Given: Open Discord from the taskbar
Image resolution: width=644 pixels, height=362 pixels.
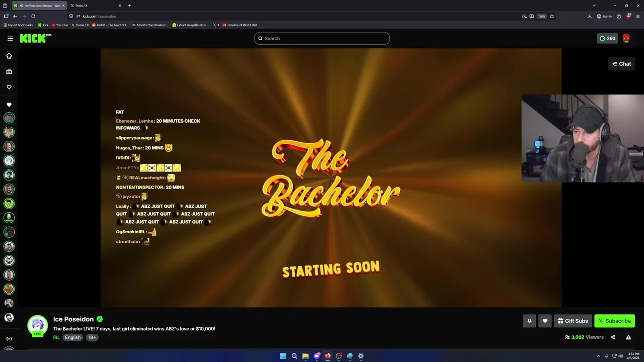Looking at the screenshot, I should pos(316,356).
